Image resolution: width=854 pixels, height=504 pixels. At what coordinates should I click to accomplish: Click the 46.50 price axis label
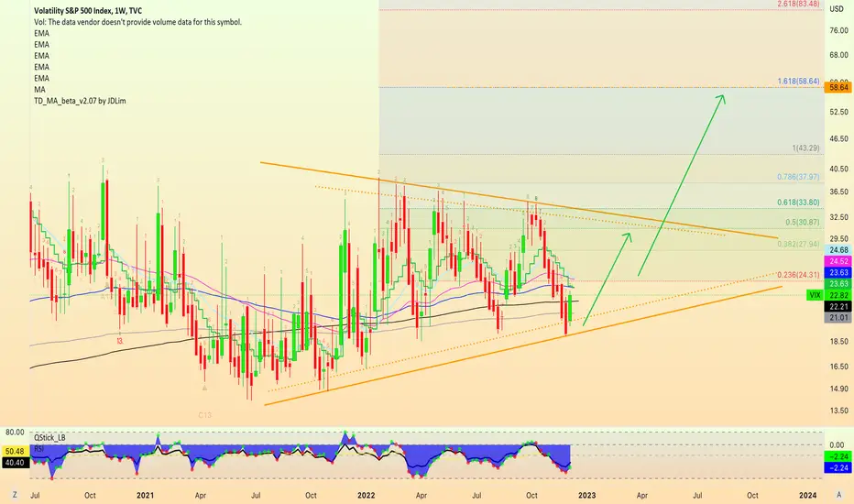pos(838,139)
